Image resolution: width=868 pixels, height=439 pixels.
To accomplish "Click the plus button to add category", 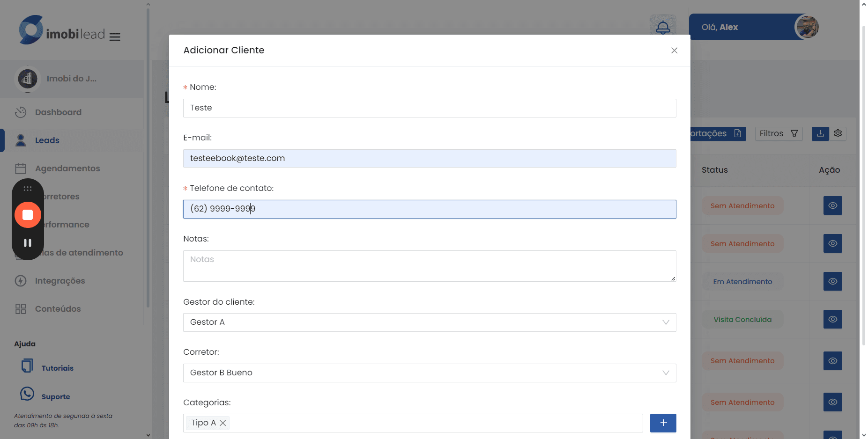I will click(663, 423).
